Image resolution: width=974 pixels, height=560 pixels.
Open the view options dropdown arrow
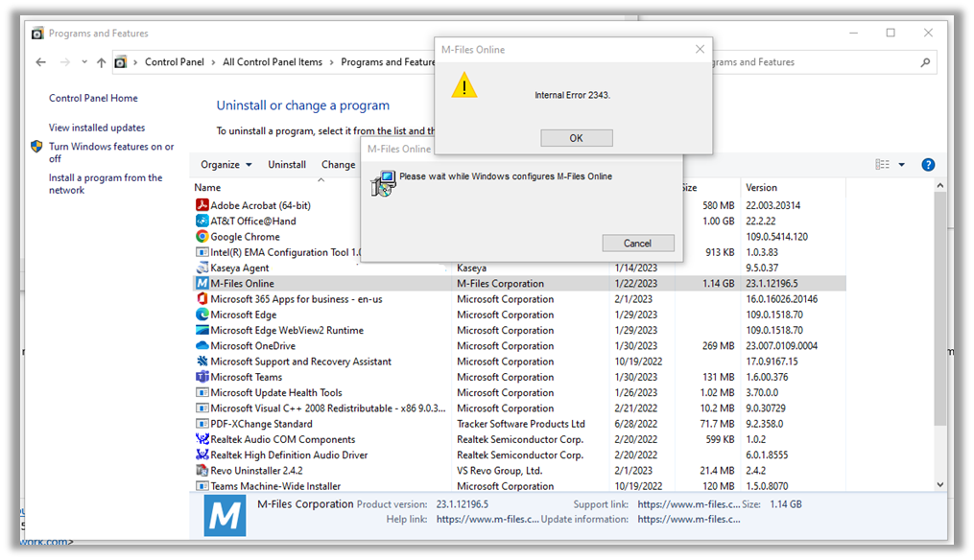[902, 165]
